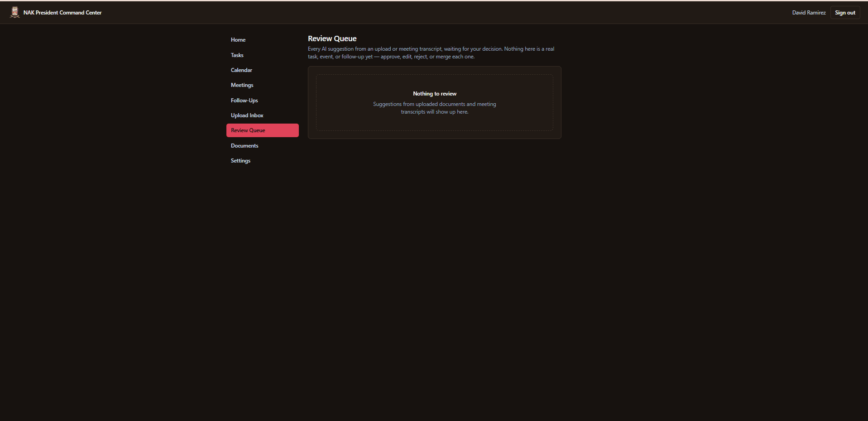
Task: Open the Documents section
Action: pyautogui.click(x=263, y=146)
